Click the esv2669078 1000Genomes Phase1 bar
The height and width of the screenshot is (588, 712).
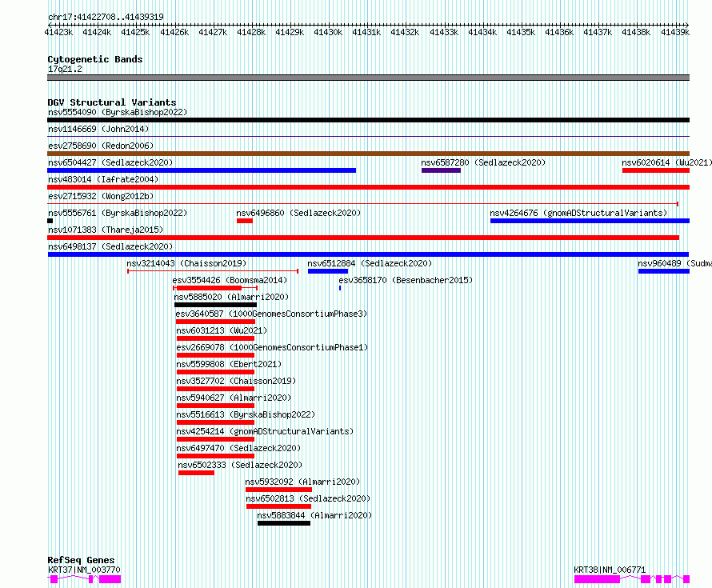point(215,355)
